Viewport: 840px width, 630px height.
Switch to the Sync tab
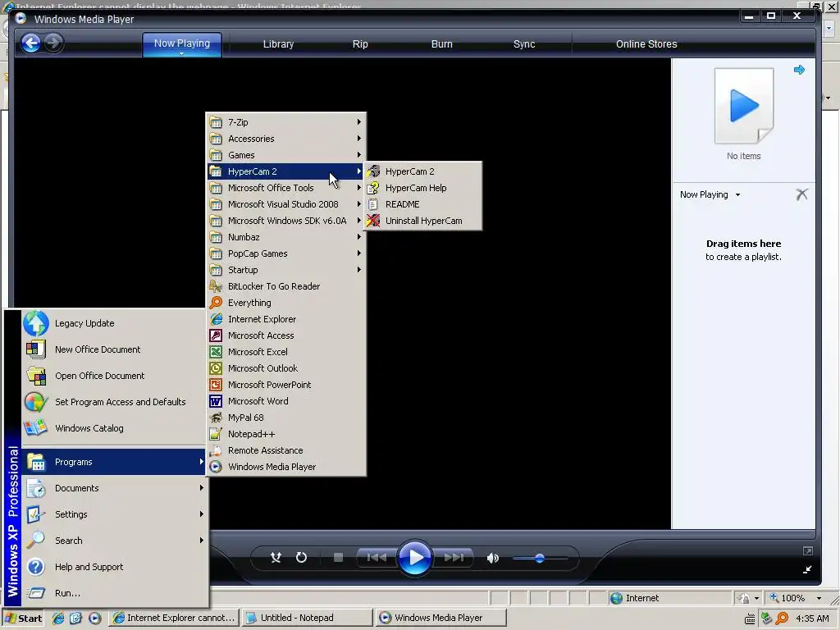524,44
